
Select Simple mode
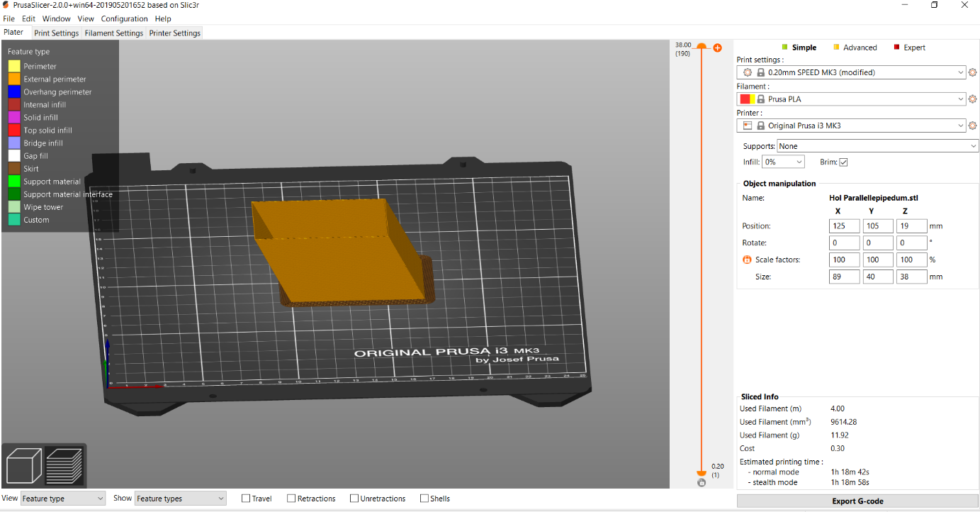coord(799,48)
